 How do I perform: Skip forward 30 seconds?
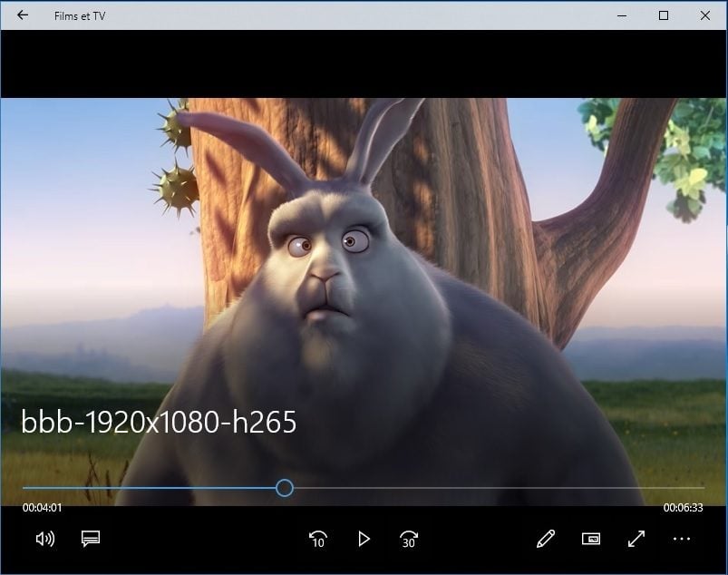[x=409, y=539]
